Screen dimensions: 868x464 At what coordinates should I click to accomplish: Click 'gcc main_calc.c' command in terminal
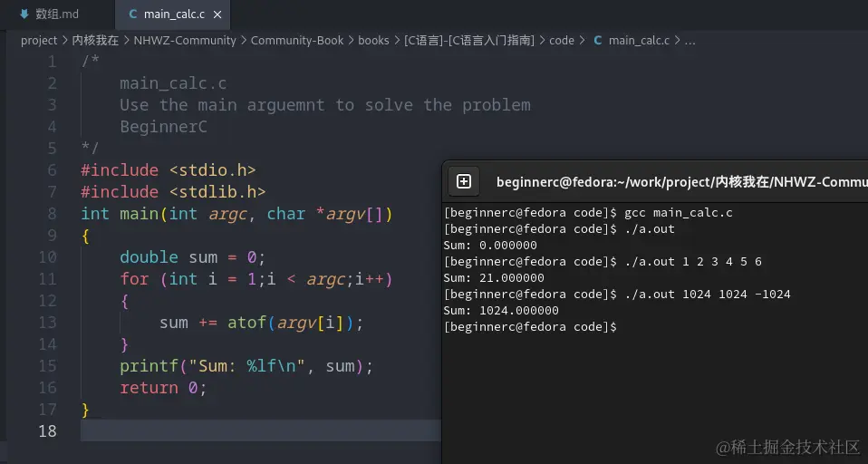(x=678, y=213)
